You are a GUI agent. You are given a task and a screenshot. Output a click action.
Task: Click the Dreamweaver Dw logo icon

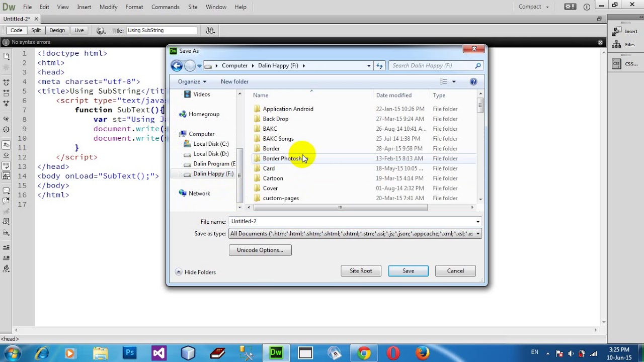click(x=9, y=7)
